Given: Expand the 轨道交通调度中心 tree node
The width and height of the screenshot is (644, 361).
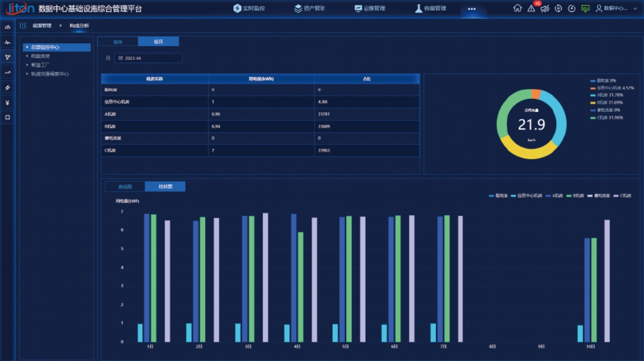Looking at the screenshot, I should coord(27,74).
